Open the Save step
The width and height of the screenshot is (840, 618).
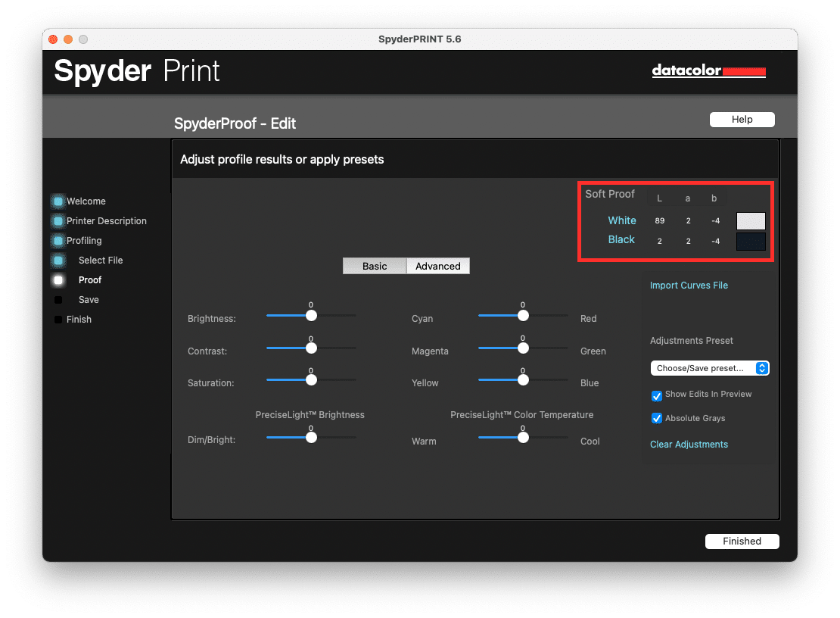tap(58, 299)
